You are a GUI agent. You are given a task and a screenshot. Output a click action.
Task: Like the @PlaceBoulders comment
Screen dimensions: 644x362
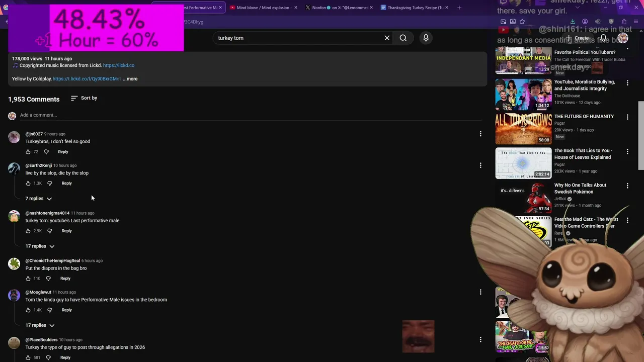(28, 357)
